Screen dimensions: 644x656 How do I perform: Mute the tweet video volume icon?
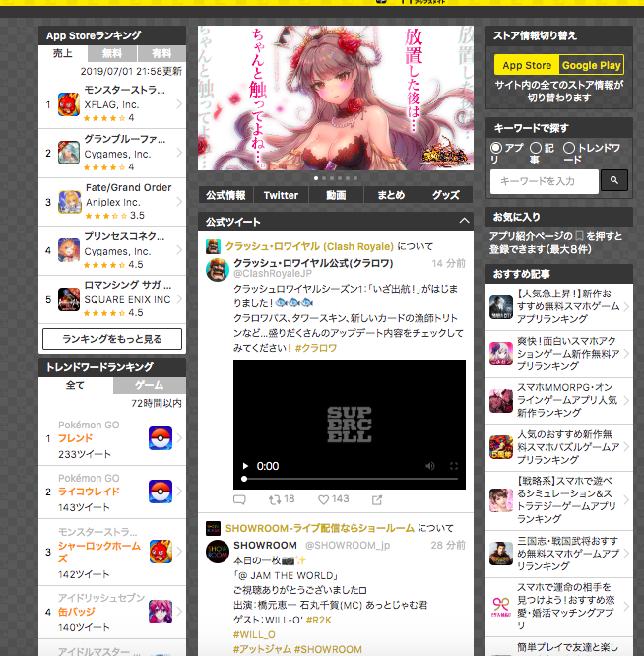[430, 466]
